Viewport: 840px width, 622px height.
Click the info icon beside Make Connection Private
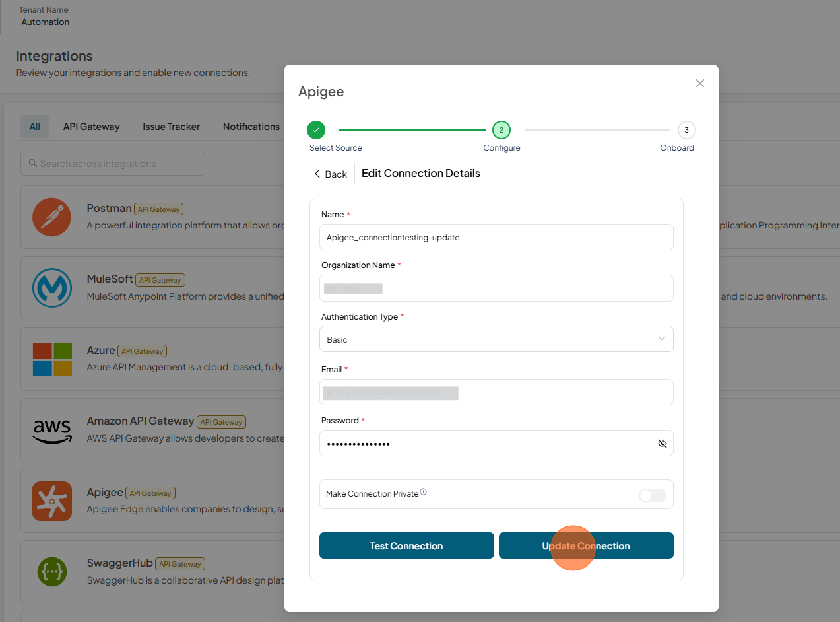click(424, 492)
